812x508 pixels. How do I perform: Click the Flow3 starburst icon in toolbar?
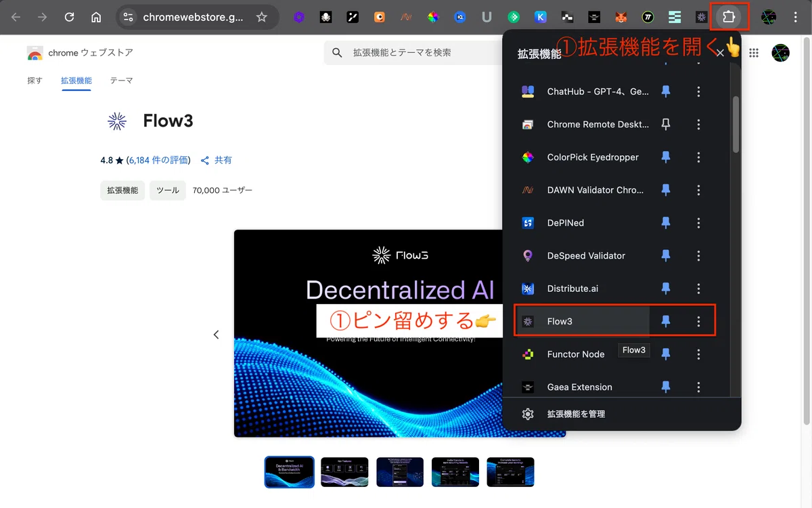pos(701,17)
